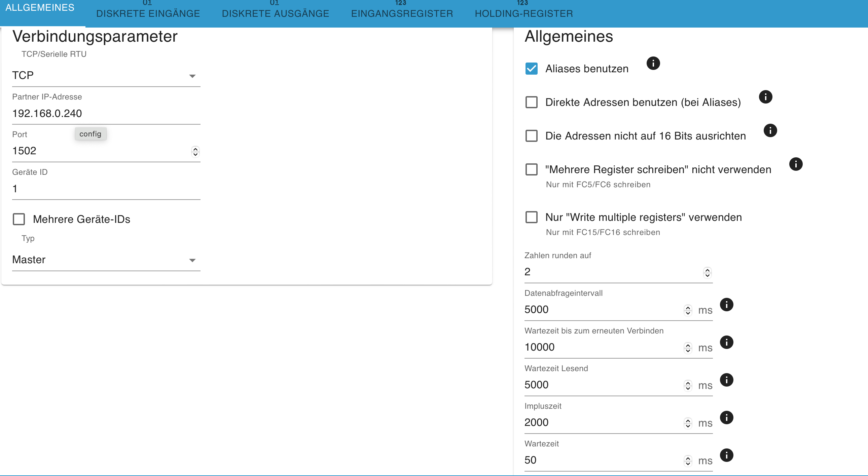
Task: Click the Partner IP-Adresse input field
Action: [x=106, y=113]
